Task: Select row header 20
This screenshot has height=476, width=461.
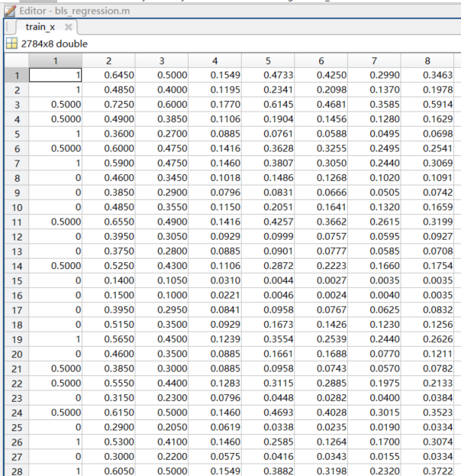Action: coord(17,354)
